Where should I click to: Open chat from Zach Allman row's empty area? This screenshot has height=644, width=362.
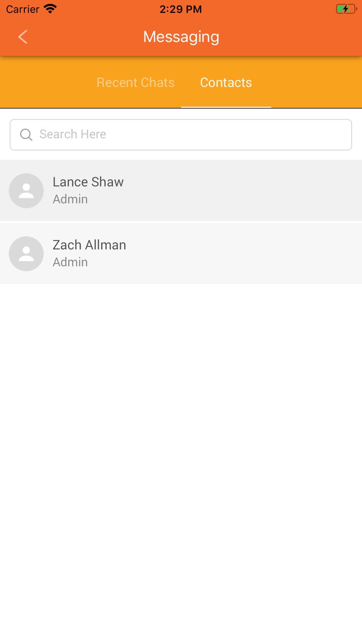click(243, 254)
